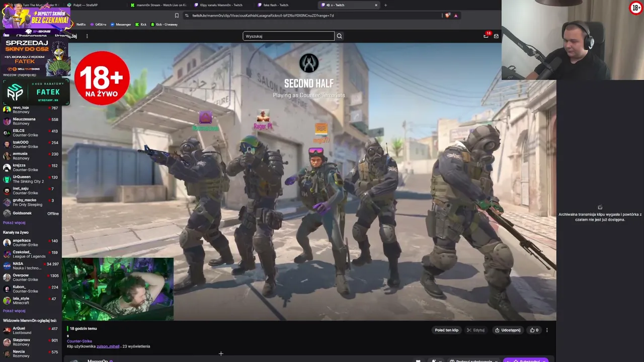Click Navcia avatar icon

pyautogui.click(x=7, y=354)
